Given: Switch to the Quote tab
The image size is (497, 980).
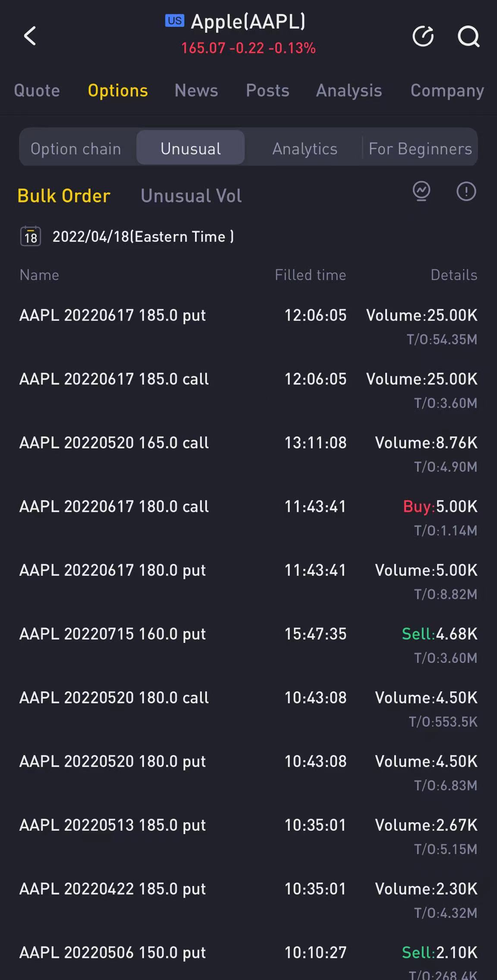Looking at the screenshot, I should [x=37, y=91].
